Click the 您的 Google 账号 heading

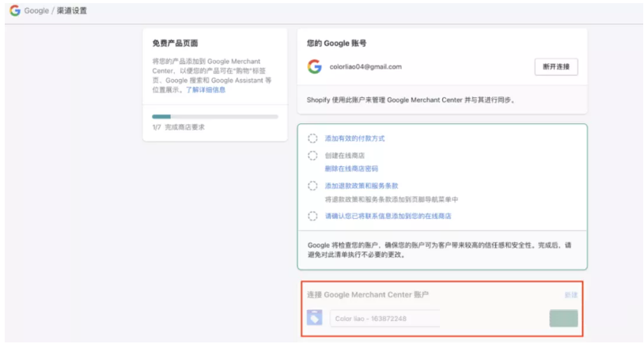(x=337, y=43)
